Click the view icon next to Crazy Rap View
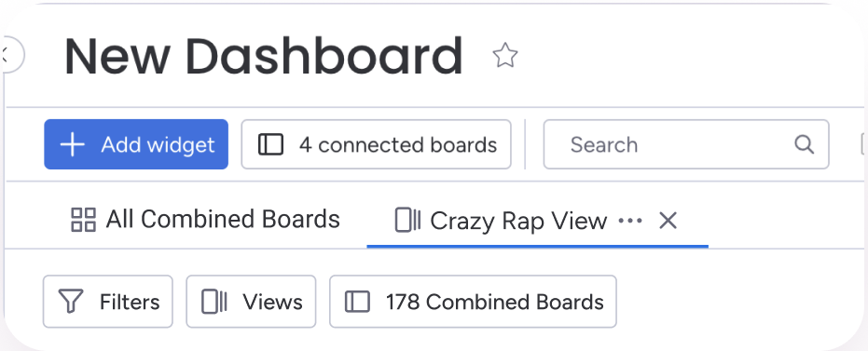 pyautogui.click(x=408, y=220)
